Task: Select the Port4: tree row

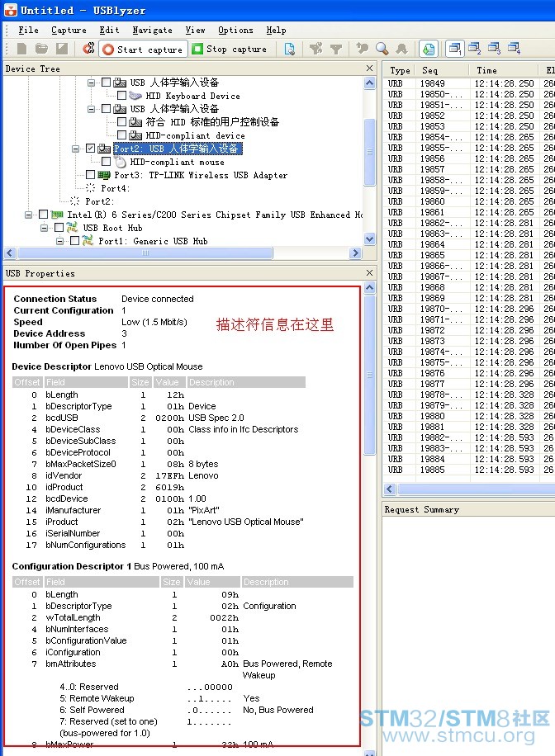Action: coord(115,188)
